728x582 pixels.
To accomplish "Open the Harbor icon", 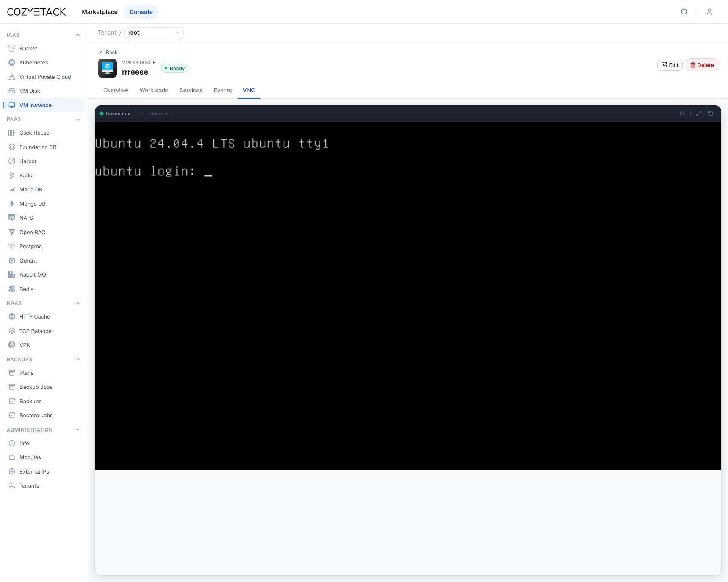I will coord(12,161).
